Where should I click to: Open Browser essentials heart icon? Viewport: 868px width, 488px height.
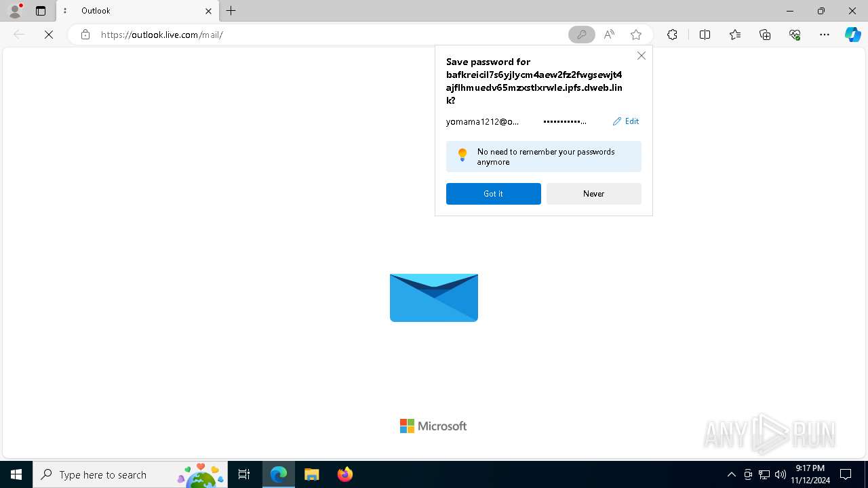795,35
